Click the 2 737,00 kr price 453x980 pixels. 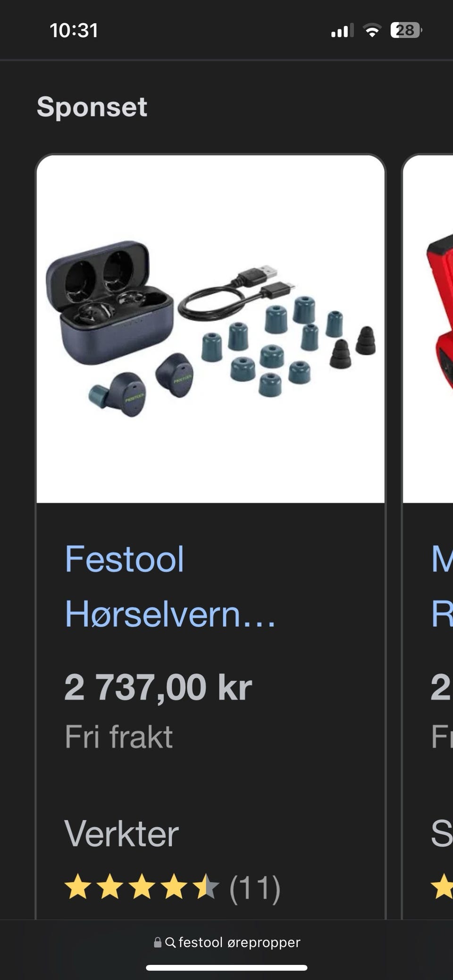tap(158, 687)
